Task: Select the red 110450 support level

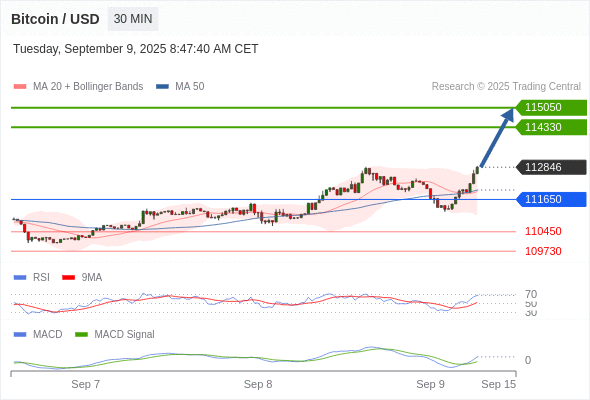Action: coord(543,231)
